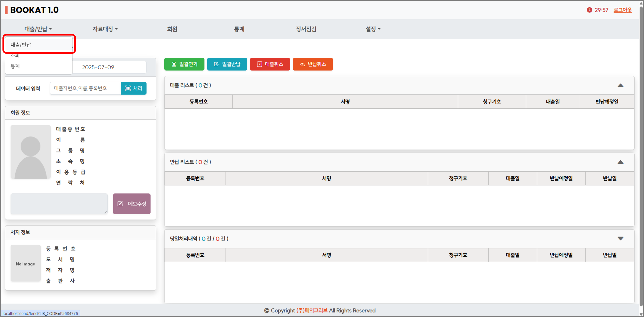The width and height of the screenshot is (644, 317).
Task: Click the cancel icon on 대출취소
Action: pyautogui.click(x=259, y=64)
